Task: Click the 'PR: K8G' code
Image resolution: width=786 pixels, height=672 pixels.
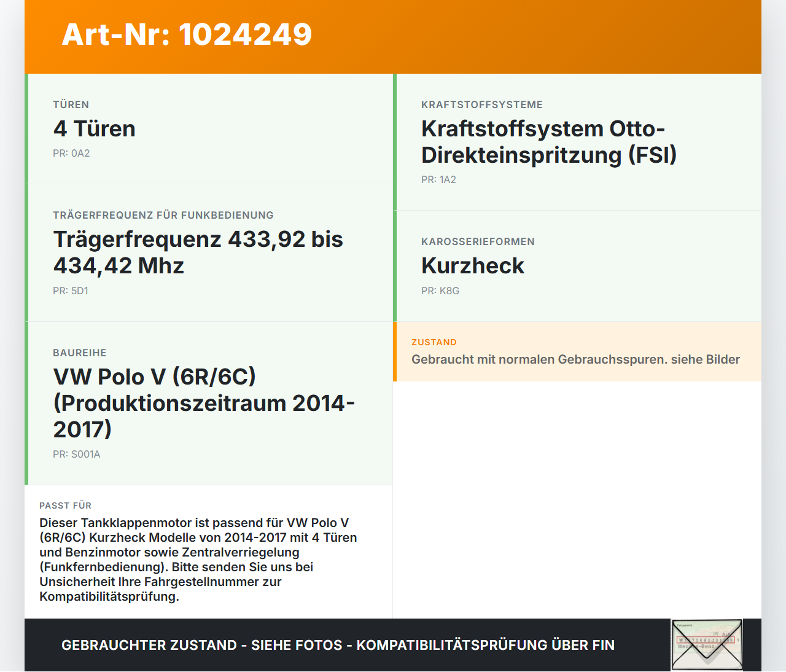Action: pos(440,291)
